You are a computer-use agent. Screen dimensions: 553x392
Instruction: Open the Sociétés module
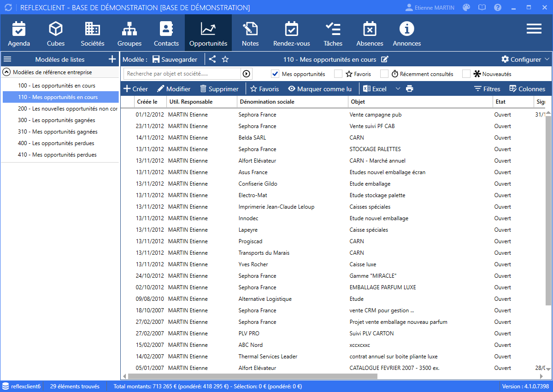(93, 34)
